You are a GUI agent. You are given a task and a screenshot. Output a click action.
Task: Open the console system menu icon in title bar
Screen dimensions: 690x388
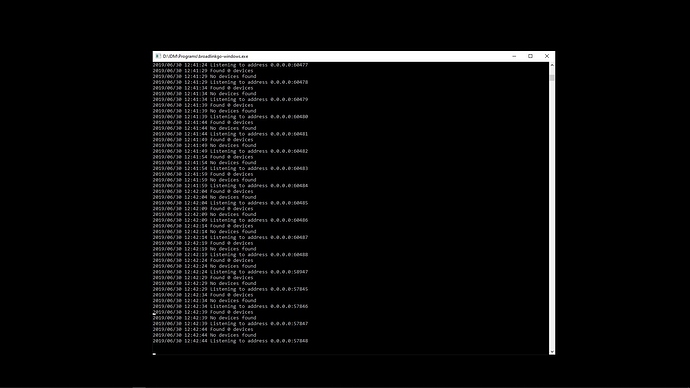point(158,56)
